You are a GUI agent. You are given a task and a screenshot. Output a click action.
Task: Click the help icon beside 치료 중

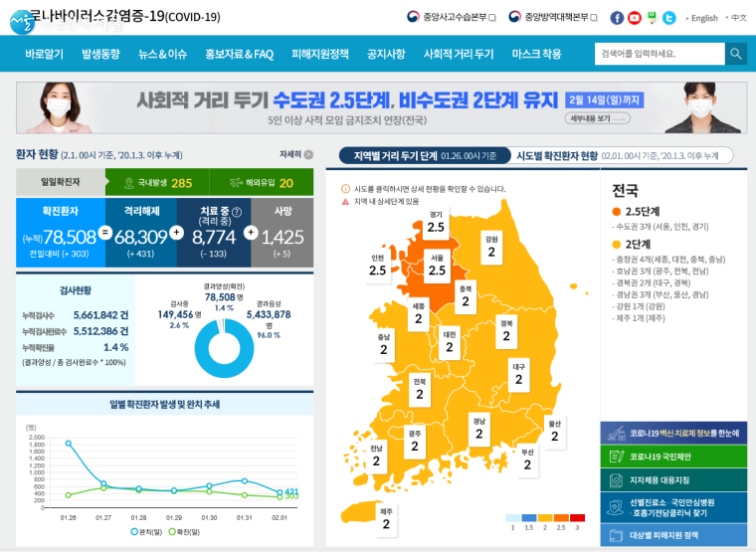pos(236,211)
